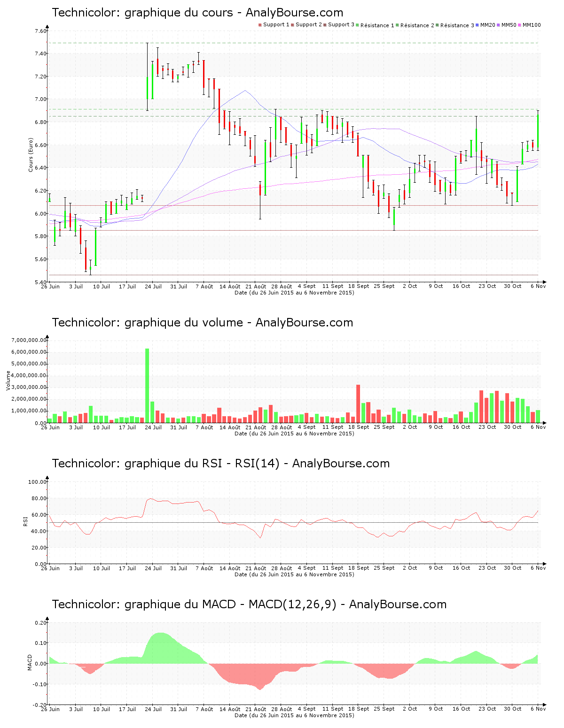The width and height of the screenshot is (564, 728).
Task: Click the date range caption under the MACD chart
Action: pos(295,715)
